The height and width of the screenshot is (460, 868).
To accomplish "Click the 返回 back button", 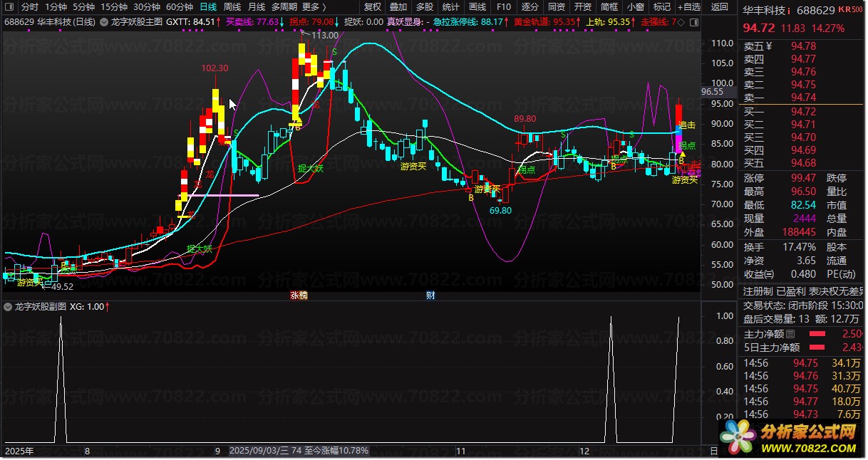I will click(719, 7).
